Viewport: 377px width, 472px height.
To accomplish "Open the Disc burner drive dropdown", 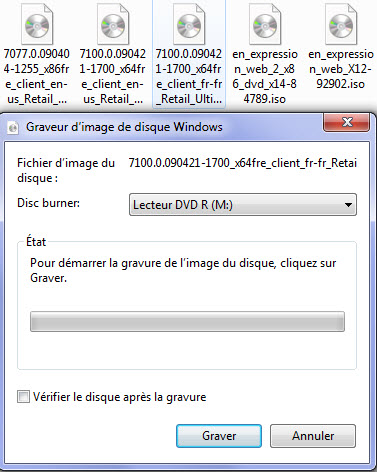I will pos(243,205).
